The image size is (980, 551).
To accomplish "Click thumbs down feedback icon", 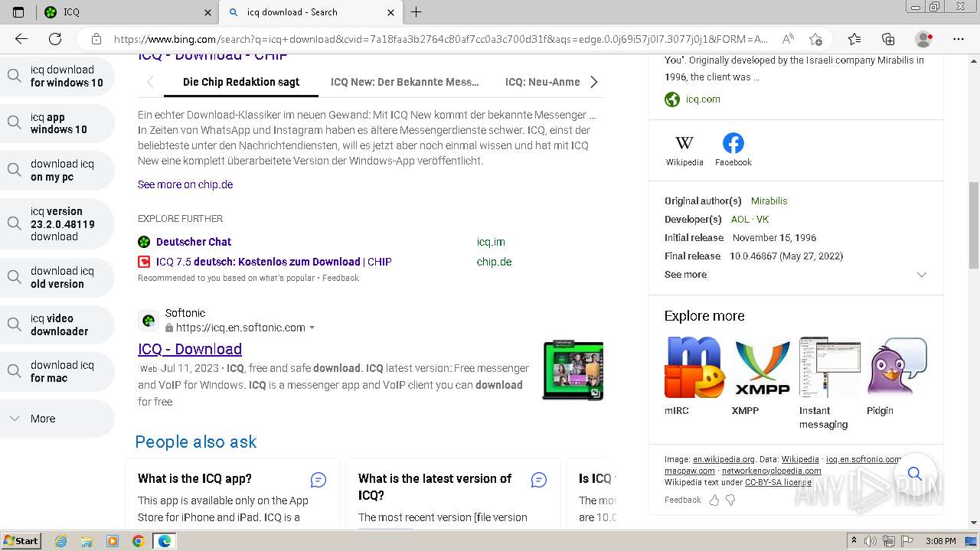I will 730,500.
